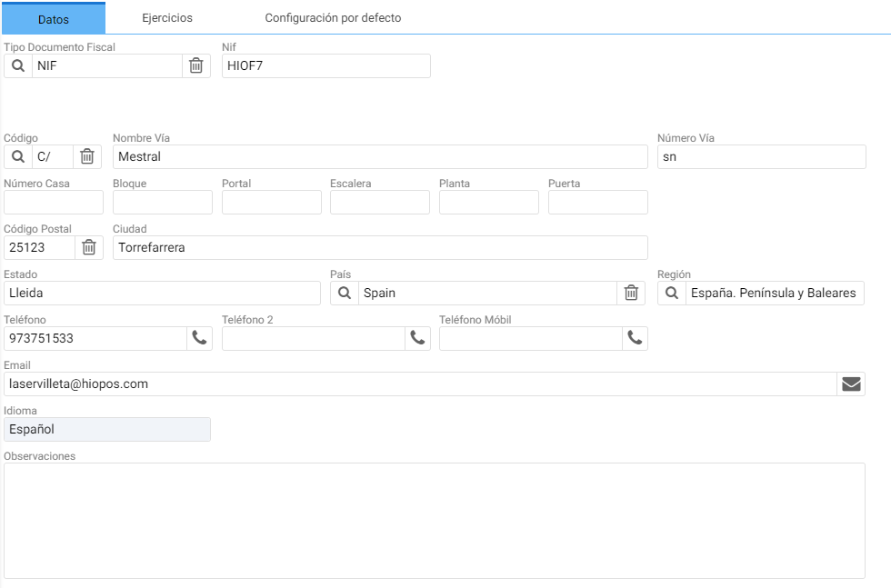
Task: Remove postal code 25123 with trash icon
Action: [89, 248]
